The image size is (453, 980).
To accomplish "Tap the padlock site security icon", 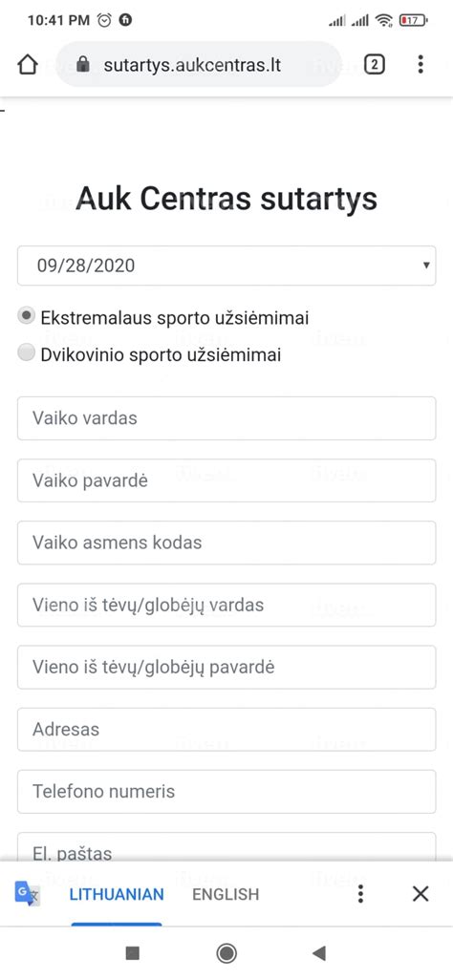I will [82, 65].
